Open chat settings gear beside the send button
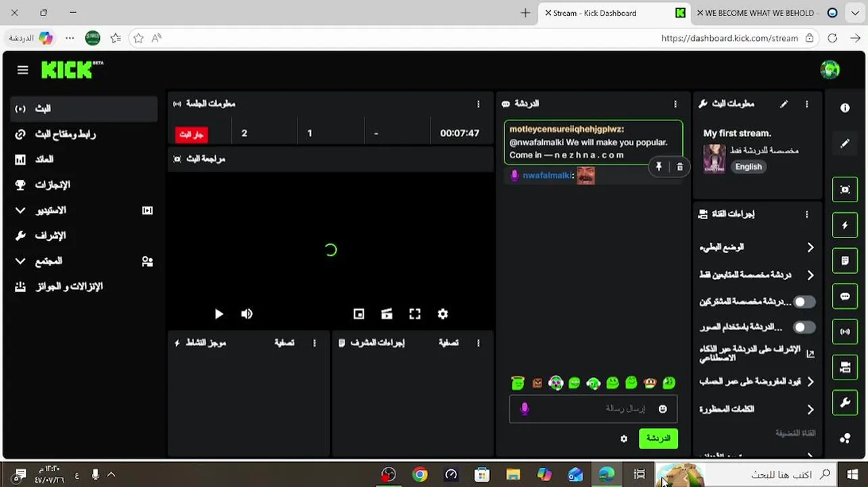This screenshot has width=868, height=487. tap(623, 439)
